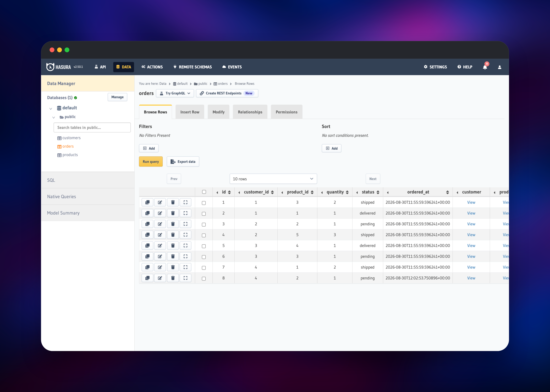The height and width of the screenshot is (392, 550).
Task: Collapse the customer_id column arrow
Action: point(239,192)
